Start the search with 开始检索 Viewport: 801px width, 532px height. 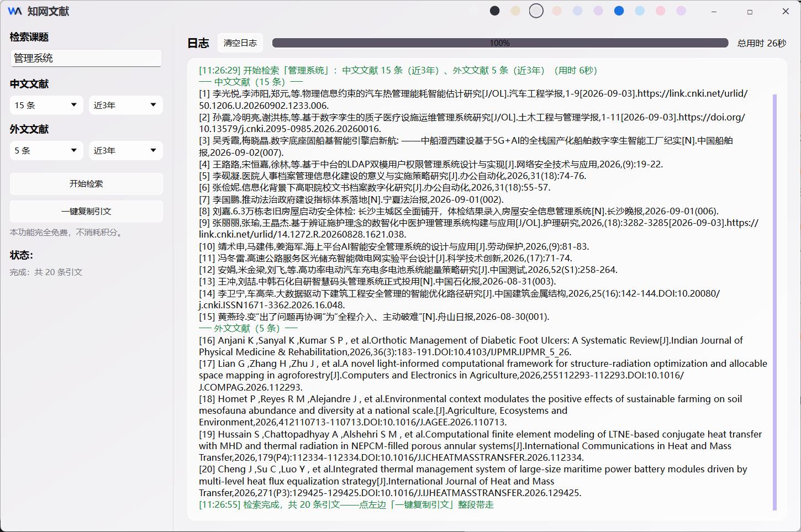(86, 183)
